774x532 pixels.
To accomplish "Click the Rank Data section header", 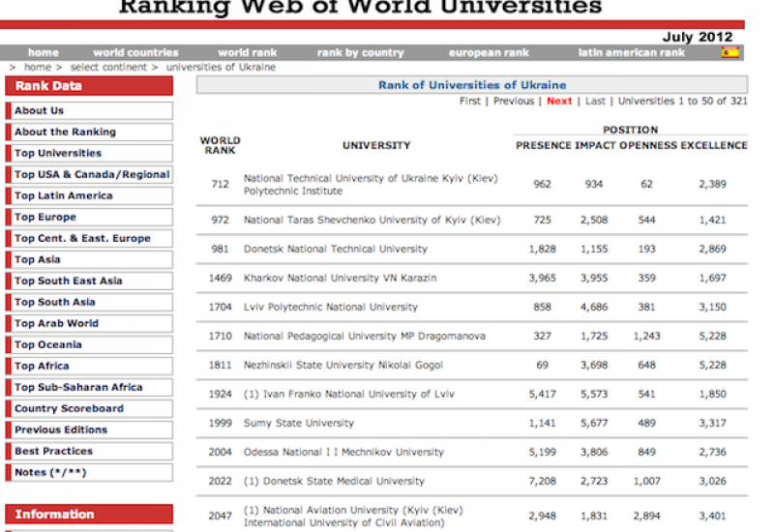I will pos(89,86).
